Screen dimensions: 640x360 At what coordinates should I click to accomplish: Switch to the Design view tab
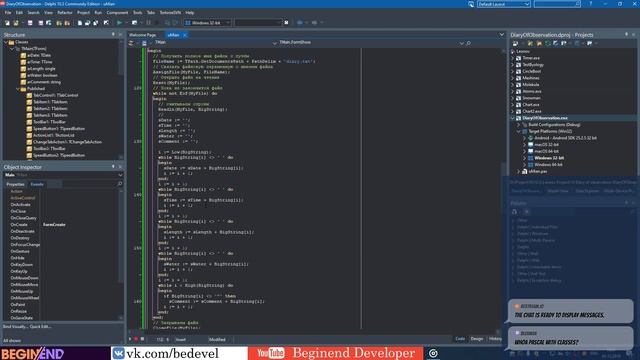(x=477, y=339)
